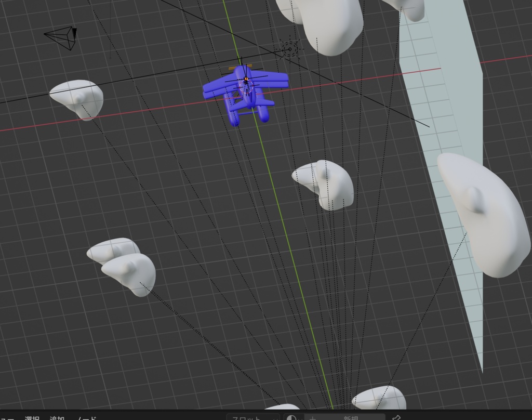Open the 追加 menu
The width and height of the screenshot is (532, 420).
pyautogui.click(x=57, y=418)
